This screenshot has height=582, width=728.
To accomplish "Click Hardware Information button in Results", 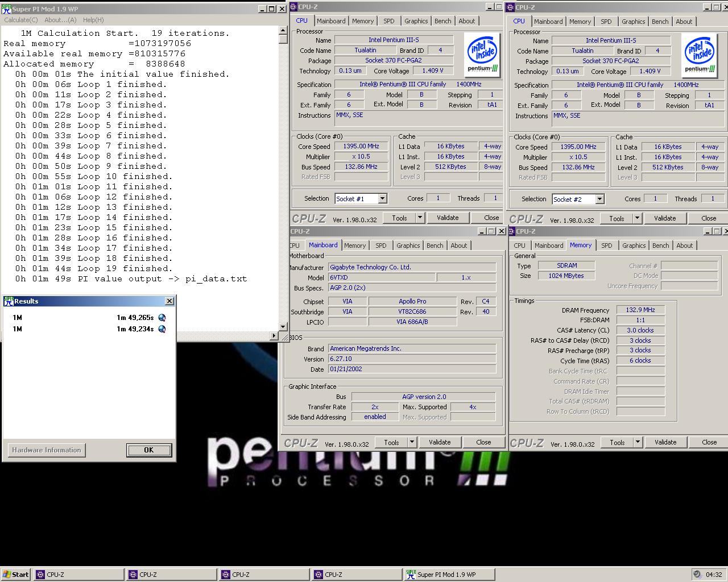I will coord(47,450).
